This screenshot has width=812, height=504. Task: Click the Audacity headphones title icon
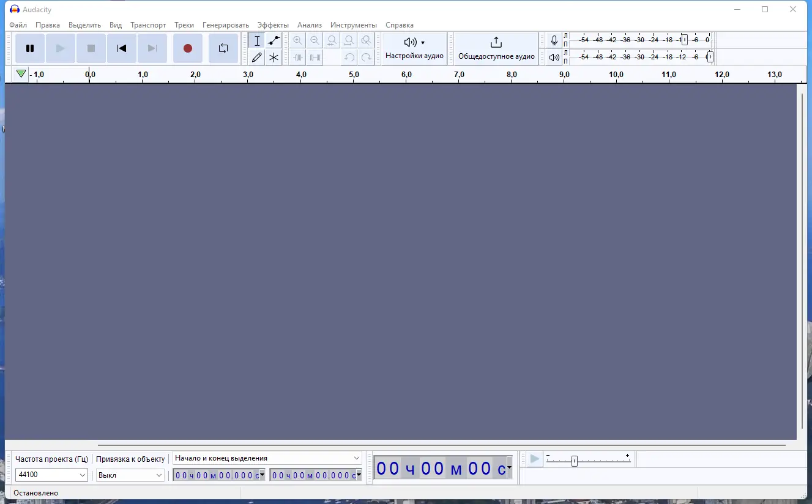pos(15,9)
